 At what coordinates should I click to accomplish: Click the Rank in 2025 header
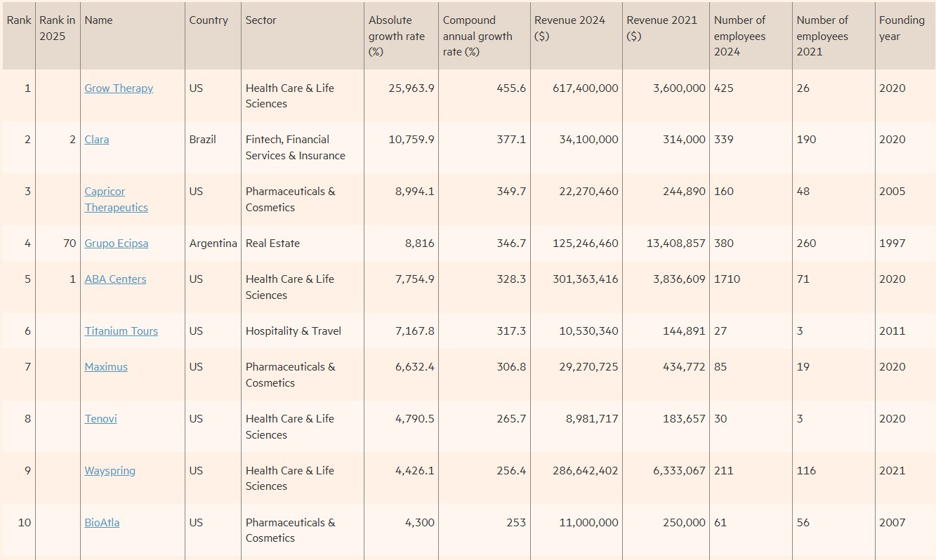pos(57,28)
